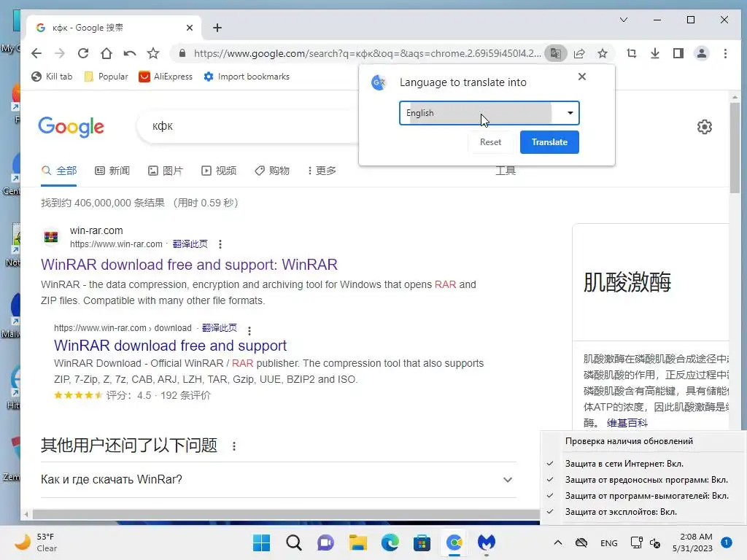Click the ENG language indicator

(x=609, y=542)
